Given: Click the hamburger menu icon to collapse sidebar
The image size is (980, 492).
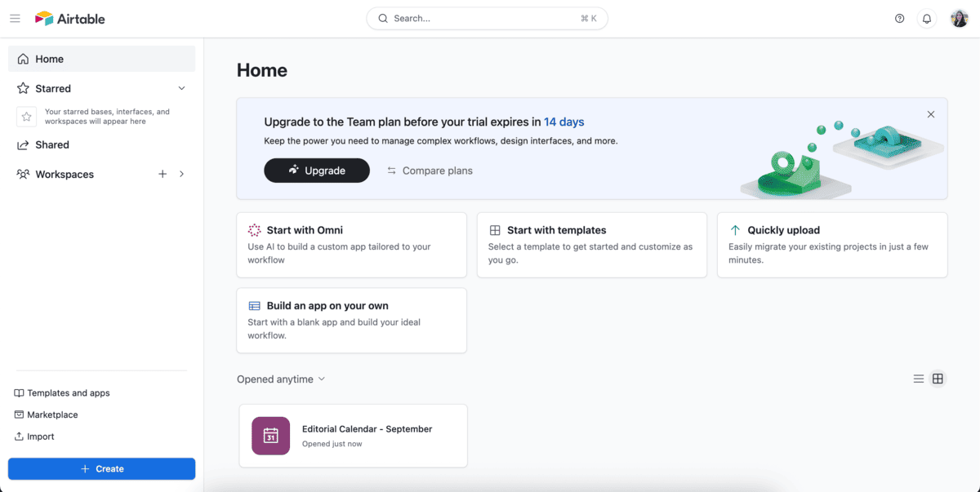Looking at the screenshot, I should tap(15, 18).
